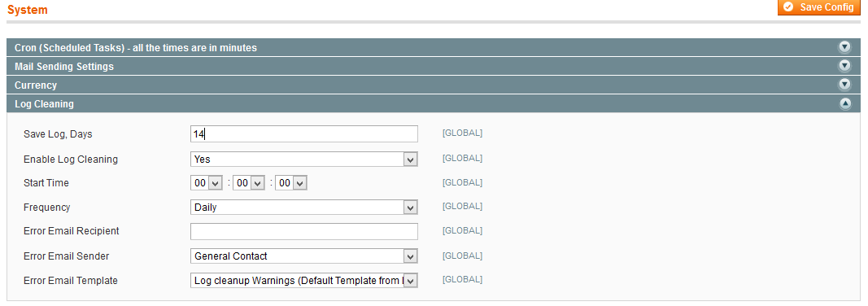
Task: Open the Frequency dropdown showing Daily
Action: tap(304, 208)
